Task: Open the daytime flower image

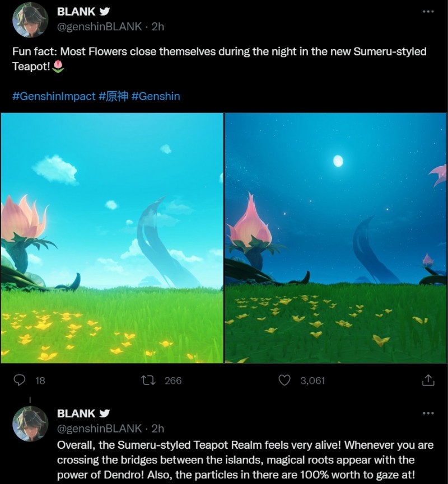Action: 112,238
